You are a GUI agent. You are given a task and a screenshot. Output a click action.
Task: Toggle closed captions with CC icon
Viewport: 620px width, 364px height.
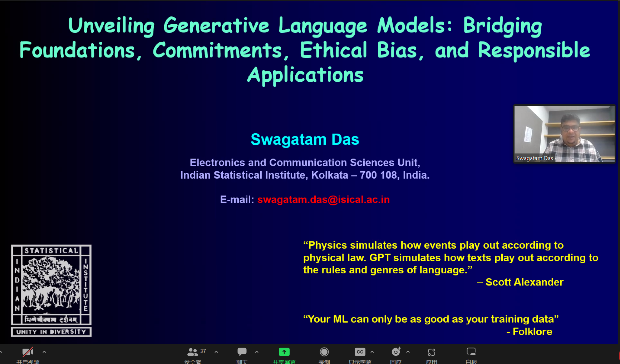(360, 352)
